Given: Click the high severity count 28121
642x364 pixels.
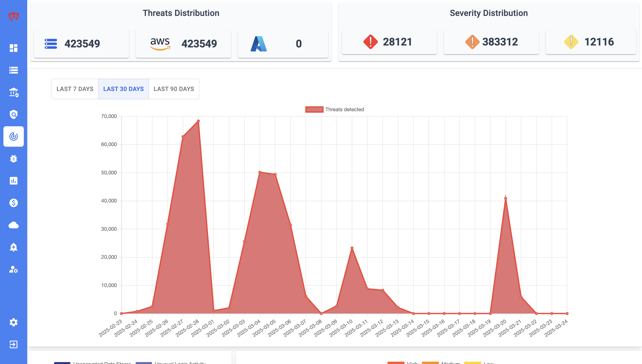Looking at the screenshot, I should tap(397, 42).
